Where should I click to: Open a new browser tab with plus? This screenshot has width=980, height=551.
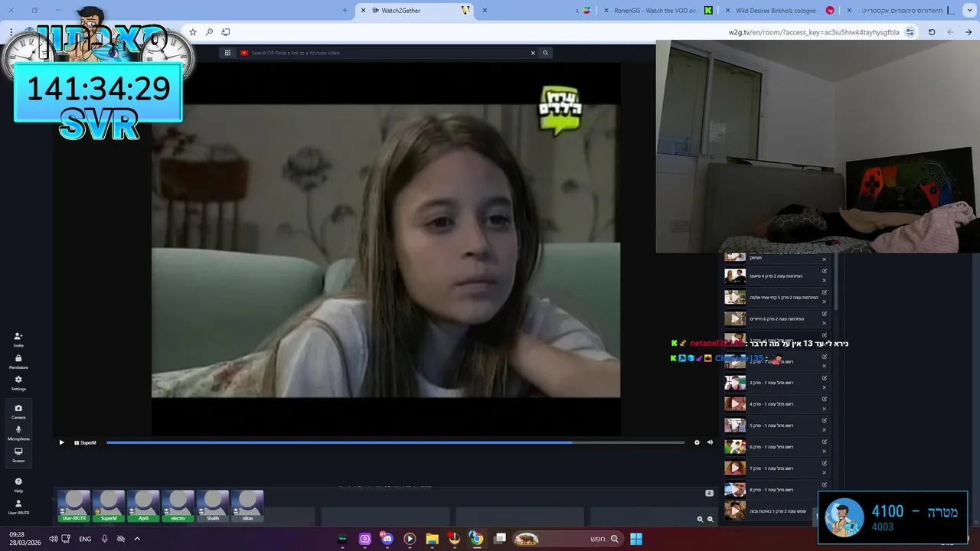pos(345,11)
